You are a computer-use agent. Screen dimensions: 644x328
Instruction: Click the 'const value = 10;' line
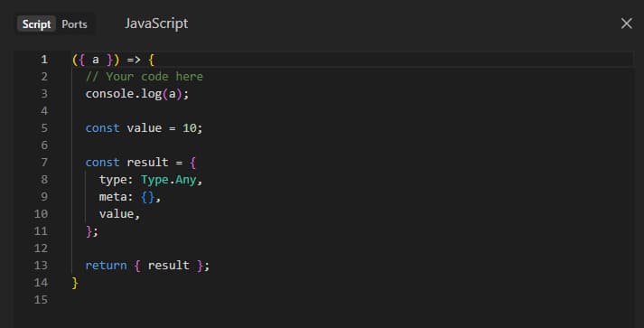pyautogui.click(x=144, y=128)
